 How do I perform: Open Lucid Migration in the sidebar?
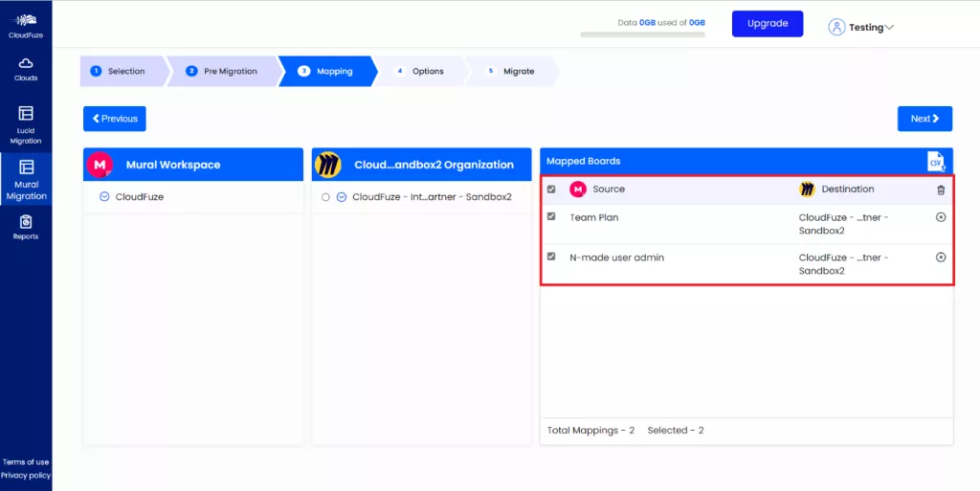coord(26,125)
